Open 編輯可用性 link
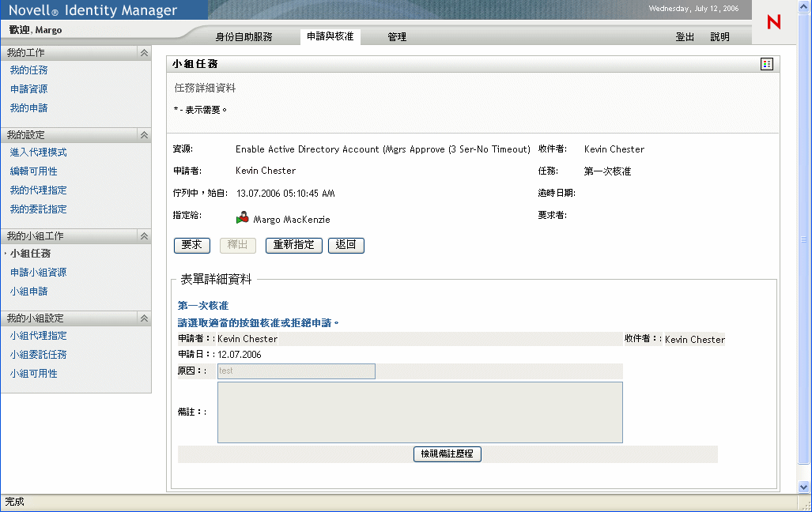This screenshot has width=812, height=512. 34,171
